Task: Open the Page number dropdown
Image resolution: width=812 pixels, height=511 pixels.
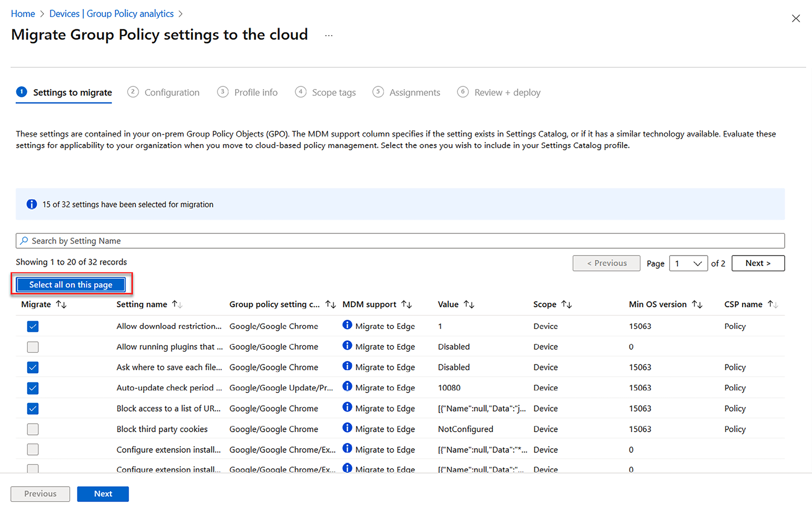Action: pyautogui.click(x=688, y=263)
